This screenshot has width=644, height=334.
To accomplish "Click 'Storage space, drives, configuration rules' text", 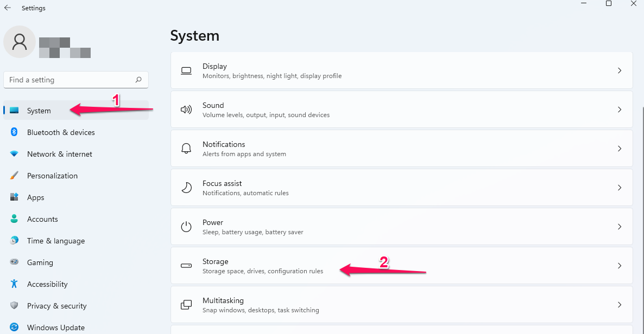I will click(263, 271).
